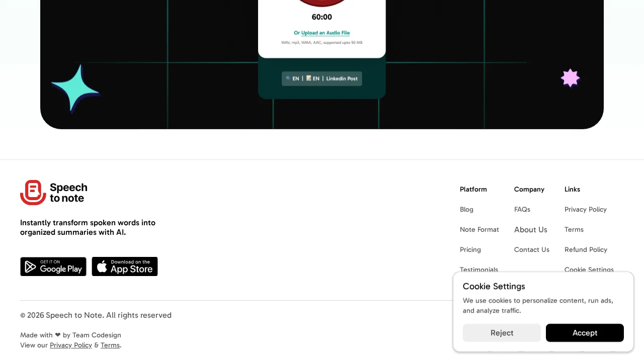This screenshot has height=362, width=644.
Task: Open the Google Play download badge
Action: (53, 266)
